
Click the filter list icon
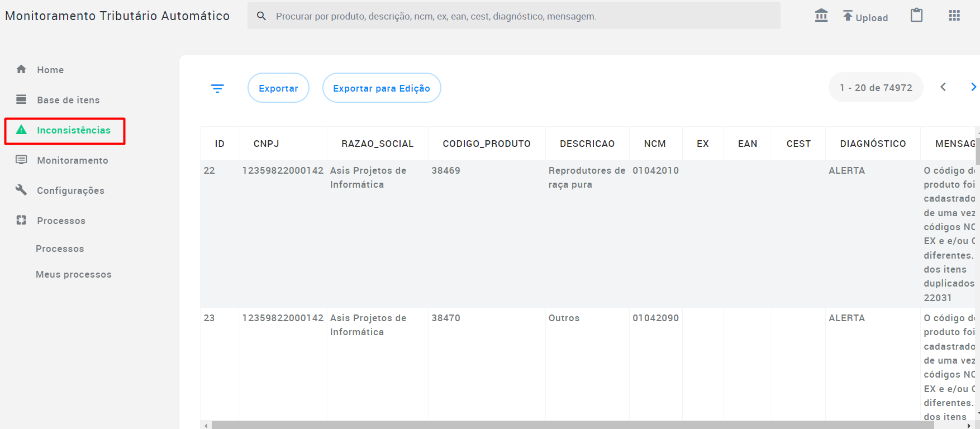217,88
